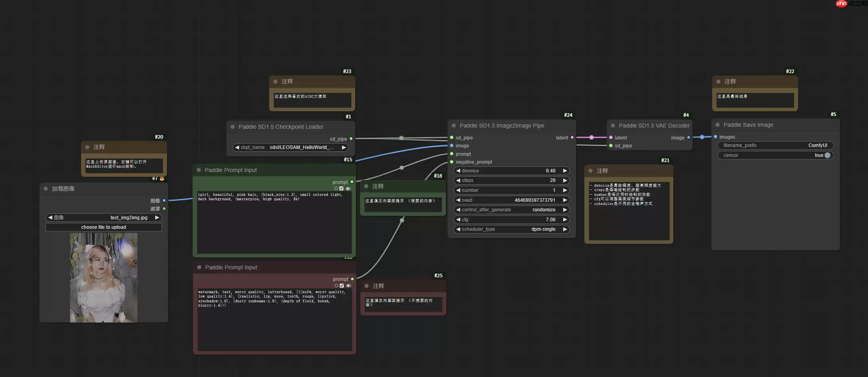Collapse the Paddle Save Image node via its title dot
The image size is (868, 377).
717,125
